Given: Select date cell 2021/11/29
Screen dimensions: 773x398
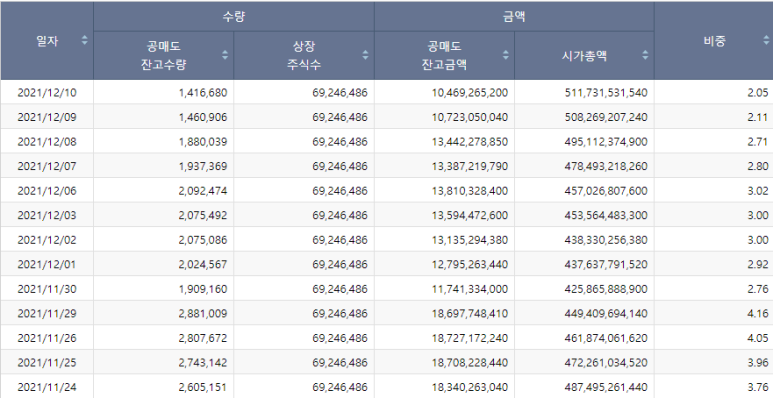Looking at the screenshot, I should pyautogui.click(x=47, y=314).
